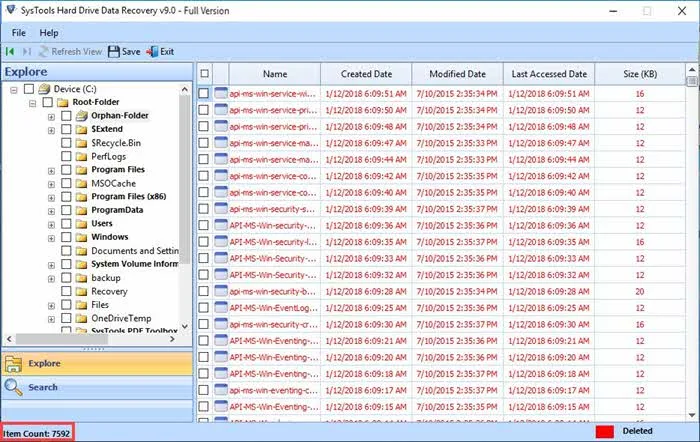Click the Search magnifier icon
This screenshot has width=700, height=442.
click(13, 387)
